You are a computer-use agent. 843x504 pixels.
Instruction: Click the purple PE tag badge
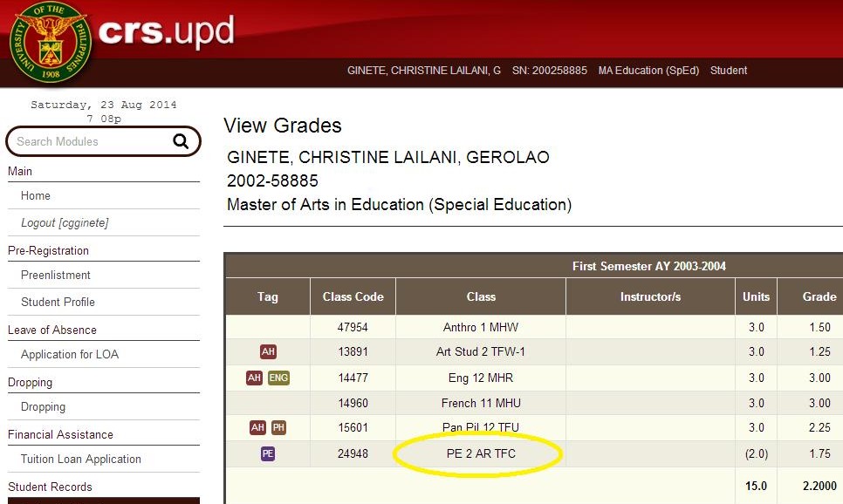click(x=268, y=453)
